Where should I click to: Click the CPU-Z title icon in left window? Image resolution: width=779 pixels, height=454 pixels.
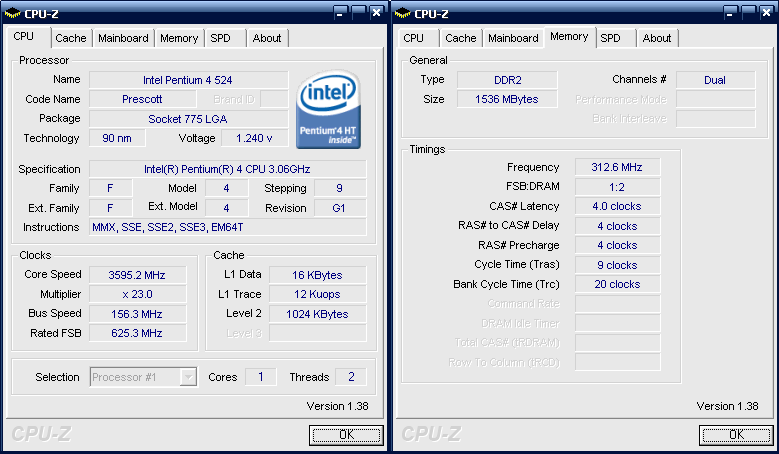coord(12,13)
